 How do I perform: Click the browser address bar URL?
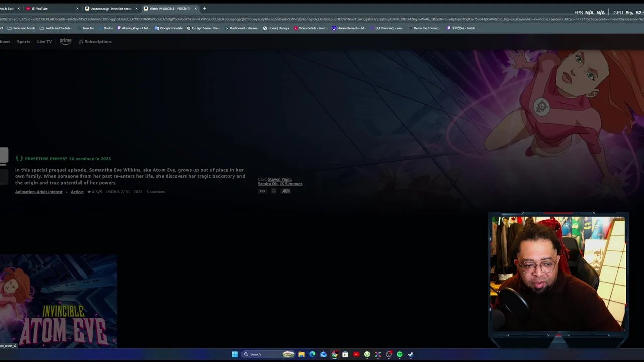tap(322, 19)
